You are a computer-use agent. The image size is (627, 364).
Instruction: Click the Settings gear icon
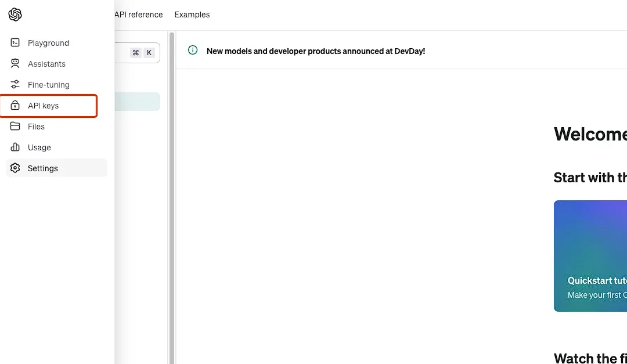[15, 168]
